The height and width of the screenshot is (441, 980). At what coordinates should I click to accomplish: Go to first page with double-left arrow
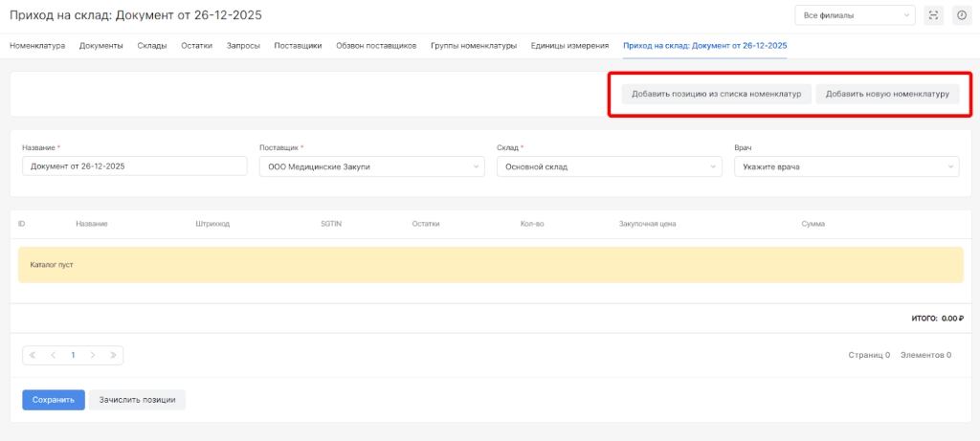pos(33,355)
